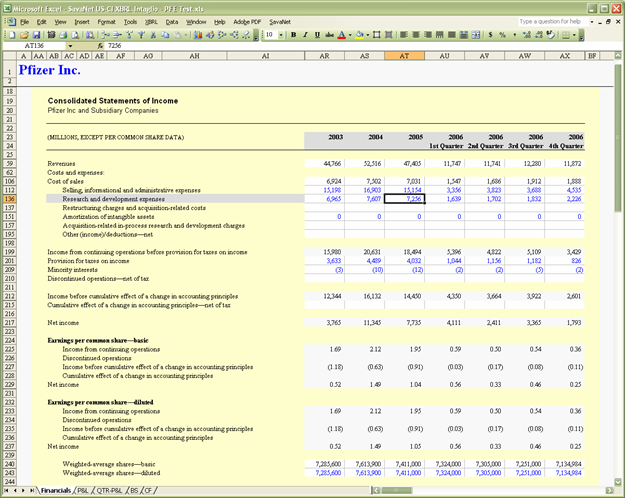The height and width of the screenshot is (498, 625).
Task: Select the Net income cell 11,345
Action: pyautogui.click(x=365, y=323)
